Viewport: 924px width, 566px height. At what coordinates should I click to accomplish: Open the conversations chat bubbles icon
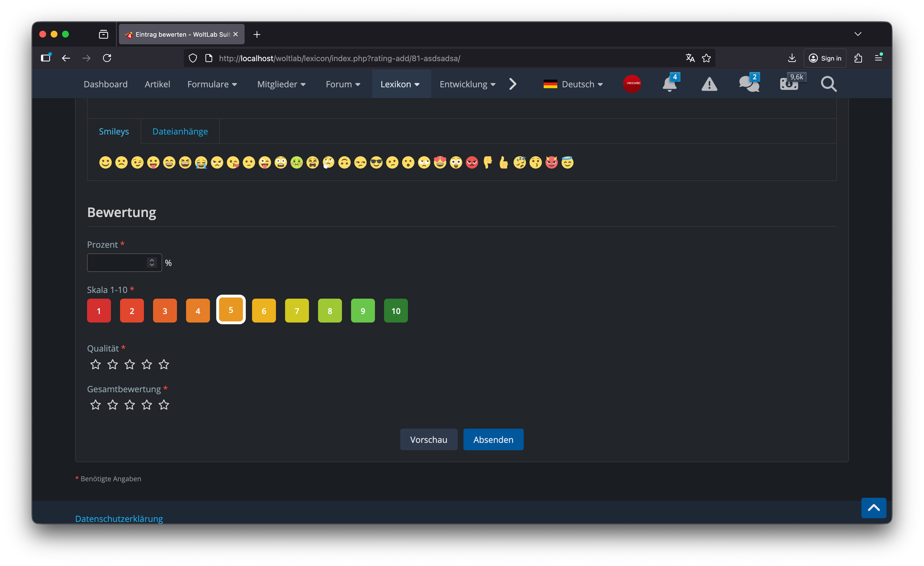(x=748, y=84)
